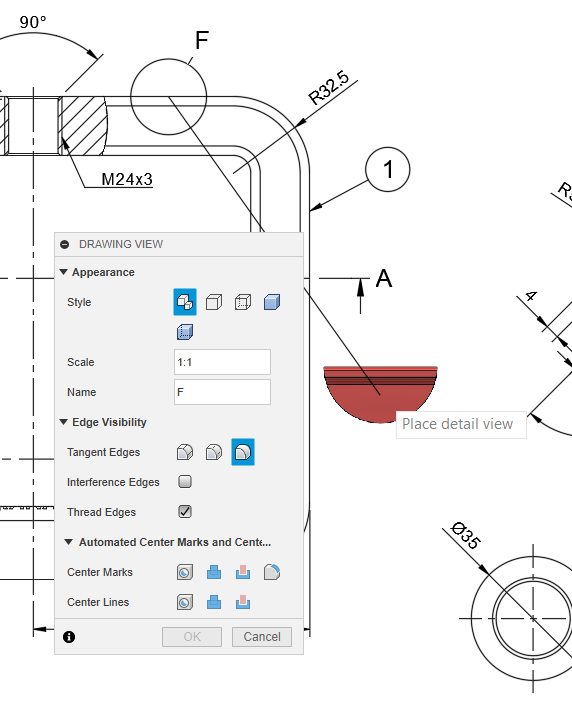The height and width of the screenshot is (715, 572).
Task: Open the info icon in dialog footer
Action: click(69, 637)
